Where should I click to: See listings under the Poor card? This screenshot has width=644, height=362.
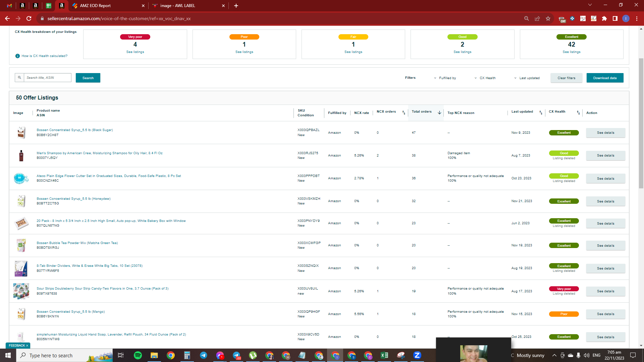(244, 52)
